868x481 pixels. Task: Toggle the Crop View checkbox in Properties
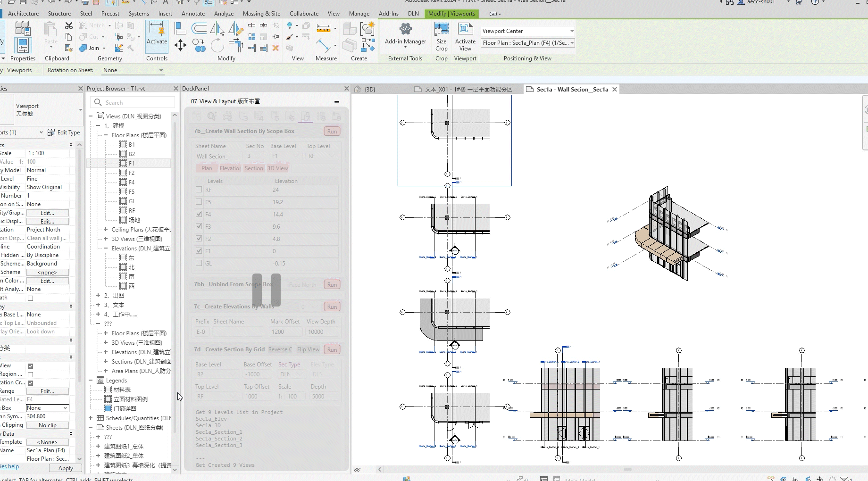pyautogui.click(x=30, y=366)
